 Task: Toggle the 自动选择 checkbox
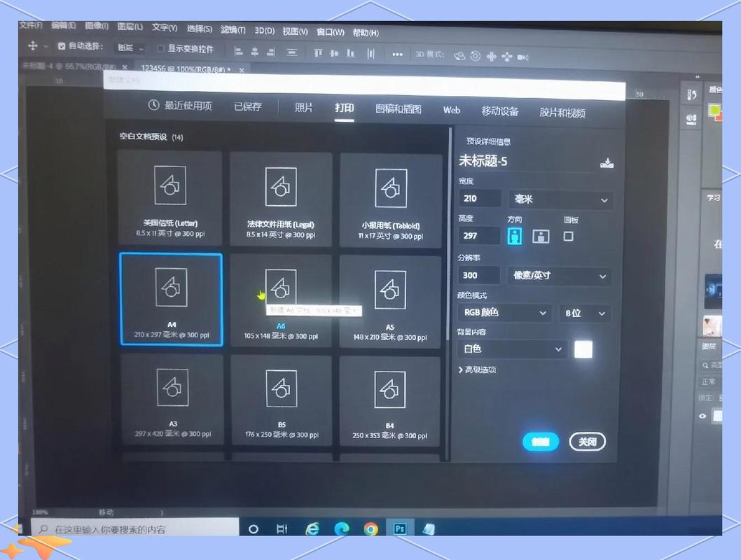point(62,45)
